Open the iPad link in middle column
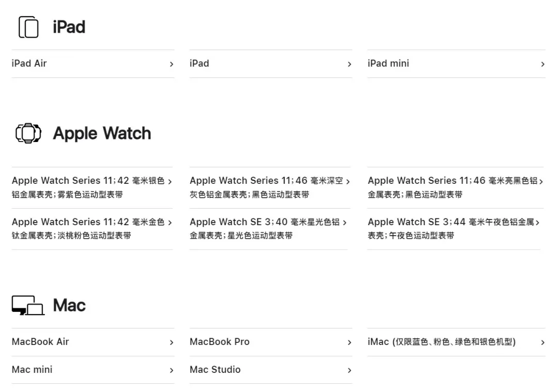Screen dimensions: 558x392 [x=199, y=64]
